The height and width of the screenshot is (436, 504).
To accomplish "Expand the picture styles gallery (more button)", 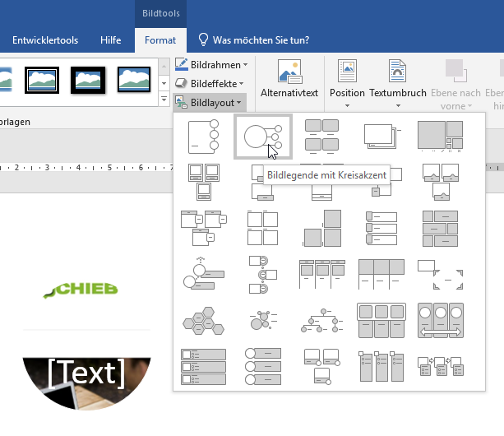I will [164, 99].
